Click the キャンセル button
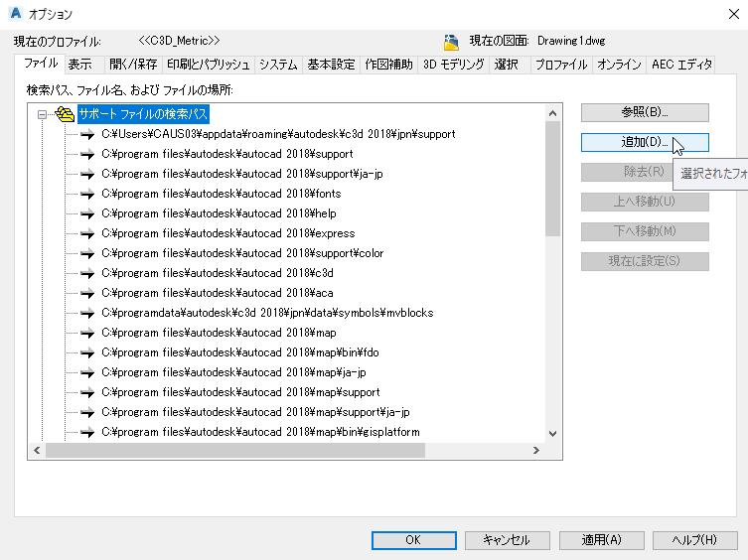The width and height of the screenshot is (748, 560). click(507, 540)
